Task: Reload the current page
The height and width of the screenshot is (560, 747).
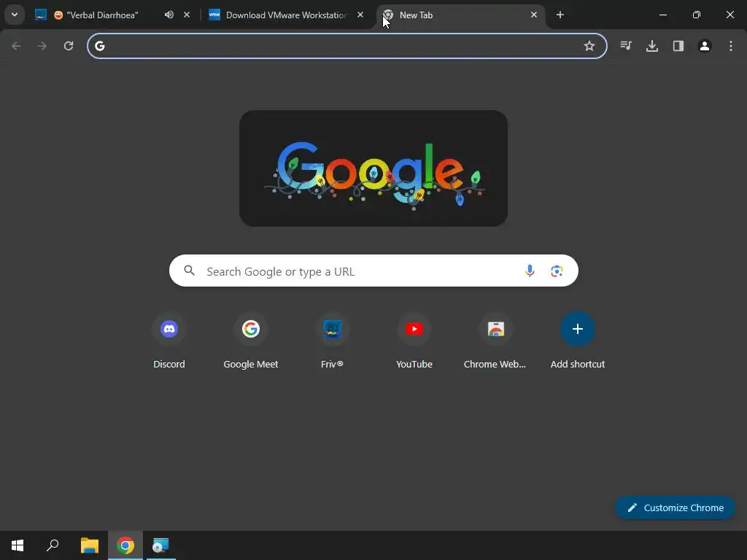Action: tap(69, 46)
